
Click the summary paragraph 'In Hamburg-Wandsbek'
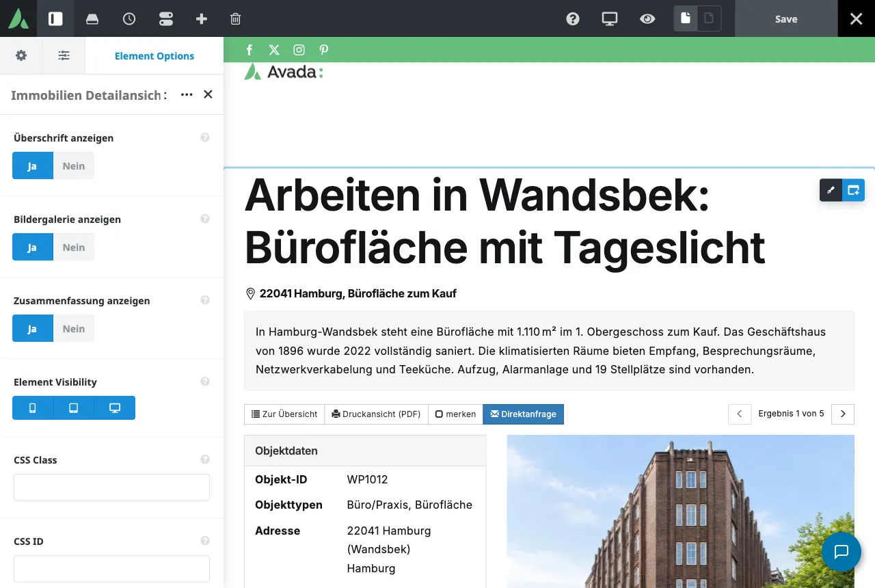(549, 351)
